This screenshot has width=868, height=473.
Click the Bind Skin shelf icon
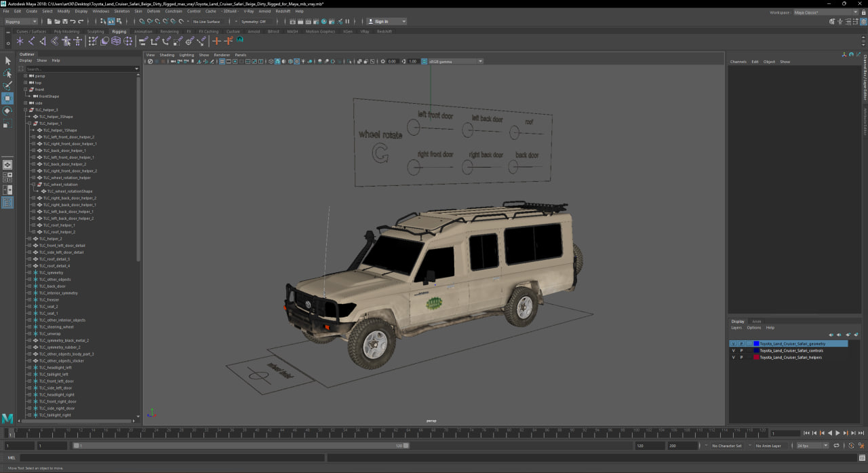[55, 41]
